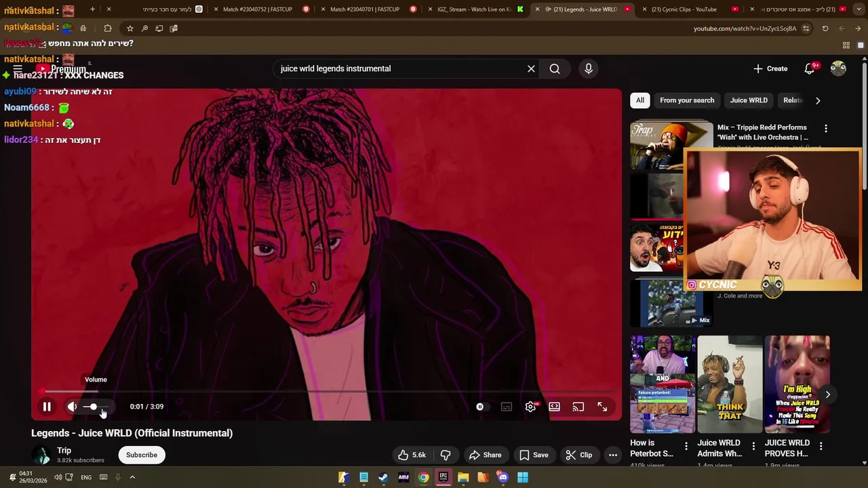Select the All filter chip
Screen dimensions: 868x488
tap(640, 100)
